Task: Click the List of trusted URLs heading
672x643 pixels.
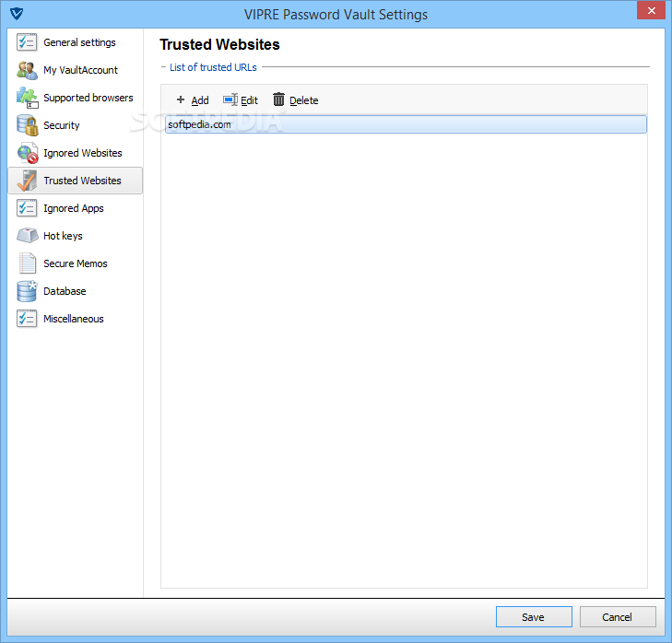Action: (213, 67)
